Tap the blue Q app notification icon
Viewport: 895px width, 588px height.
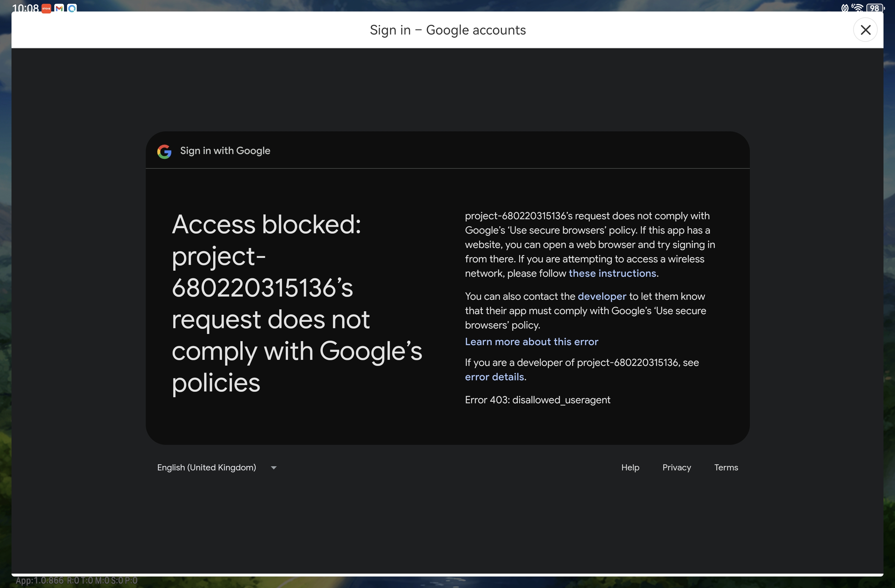tap(72, 8)
